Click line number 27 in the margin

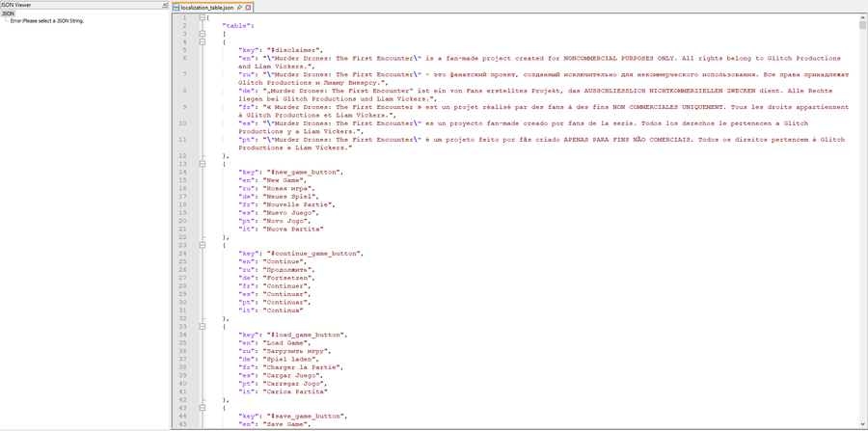coord(183,278)
